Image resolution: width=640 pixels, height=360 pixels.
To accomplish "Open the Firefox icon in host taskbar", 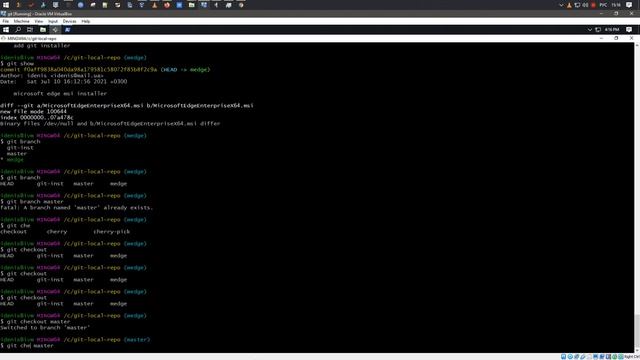I will tap(167, 5).
